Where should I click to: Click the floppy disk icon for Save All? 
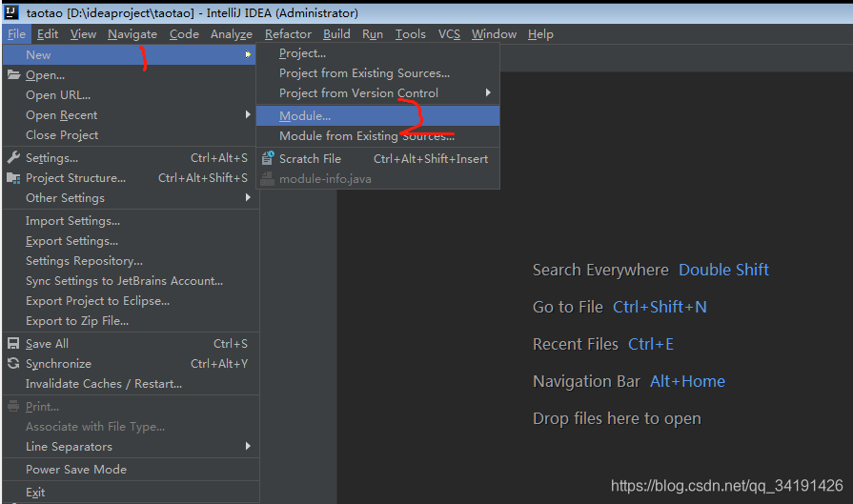click(13, 343)
